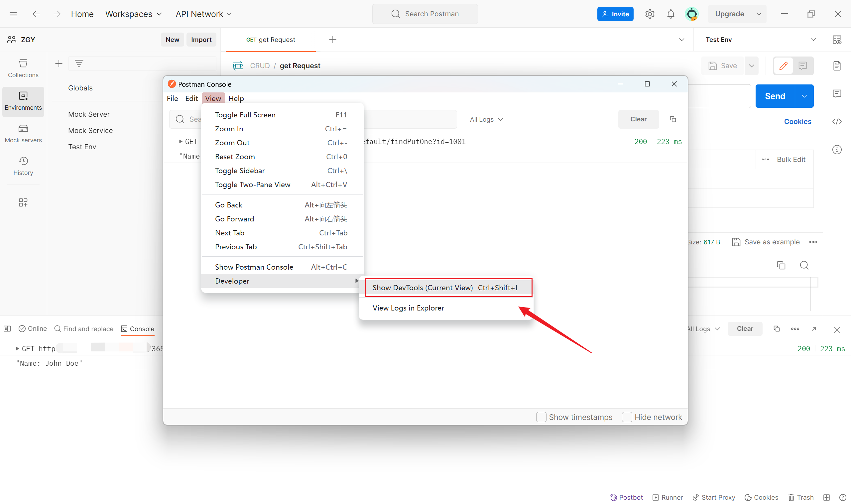Screen dimensions: 851x504
Task: Go forward using the right arrow
Action: pos(57,14)
